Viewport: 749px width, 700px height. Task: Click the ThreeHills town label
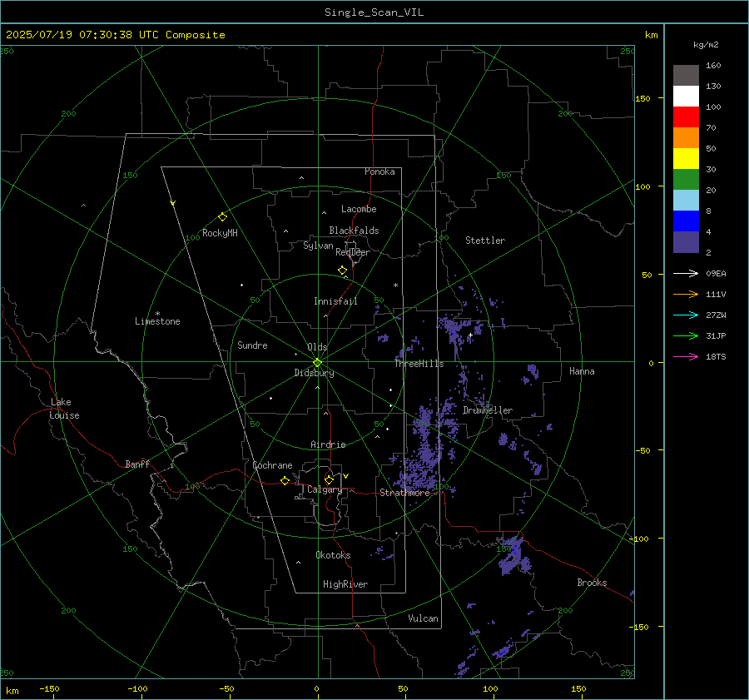click(419, 364)
